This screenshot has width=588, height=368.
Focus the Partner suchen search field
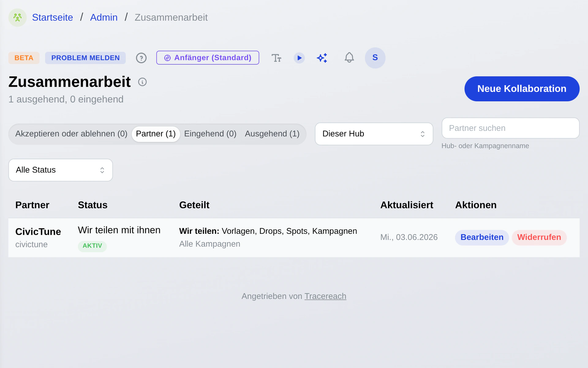pos(511,128)
